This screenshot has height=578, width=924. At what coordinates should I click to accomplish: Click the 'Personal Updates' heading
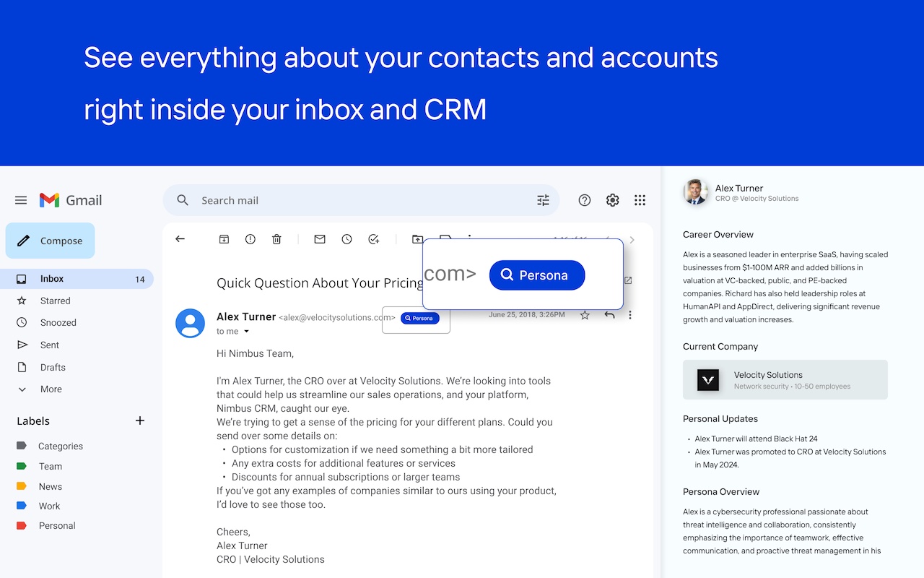coord(720,419)
